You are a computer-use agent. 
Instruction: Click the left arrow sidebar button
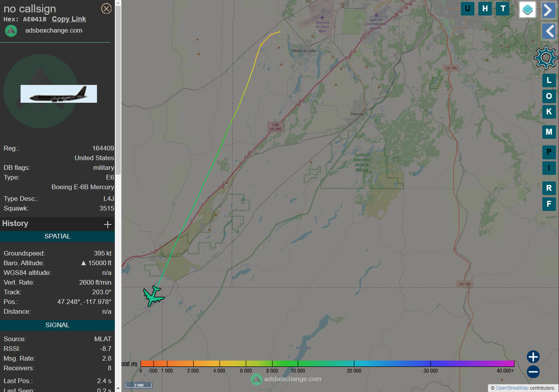[x=549, y=31]
